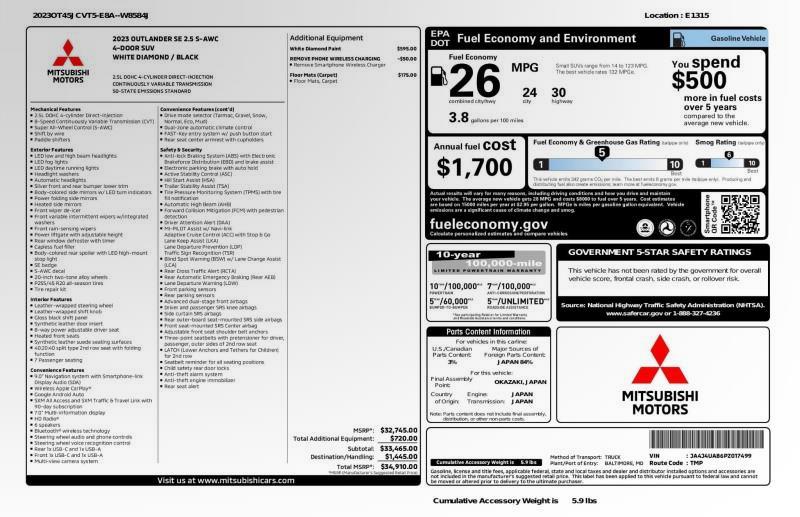Click 'Paddle shifters' in Mechanical Features
The width and height of the screenshot is (800, 517).
pyautogui.click(x=52, y=139)
